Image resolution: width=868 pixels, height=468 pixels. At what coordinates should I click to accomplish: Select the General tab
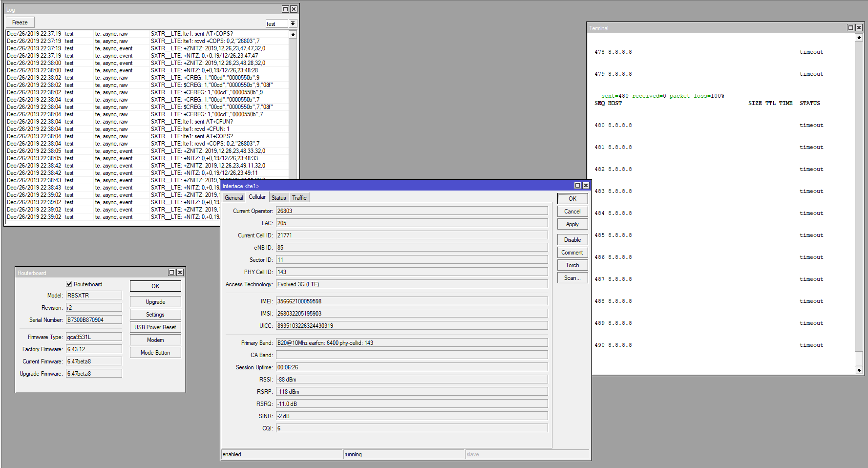(x=233, y=198)
